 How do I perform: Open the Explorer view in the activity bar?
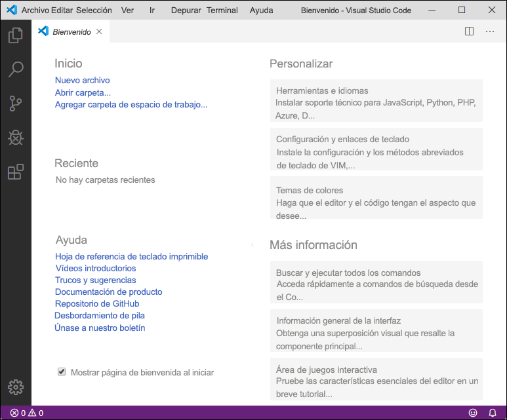coord(16,35)
